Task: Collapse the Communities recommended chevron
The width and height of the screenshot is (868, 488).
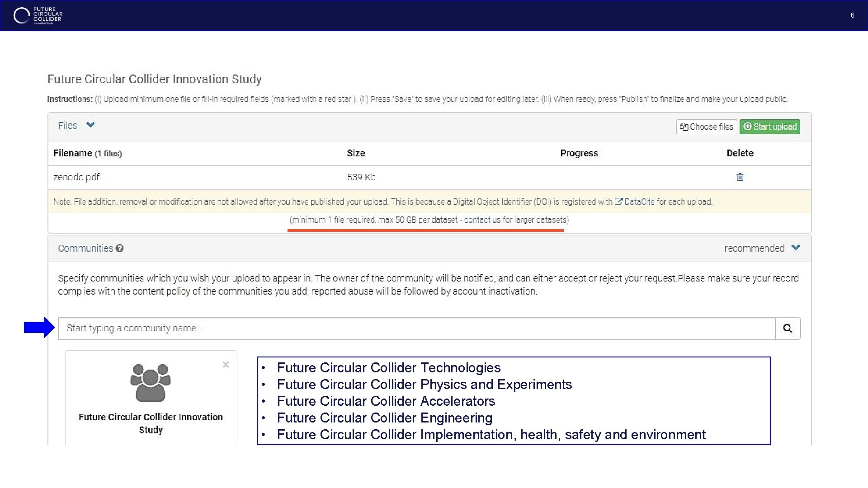Action: click(796, 248)
